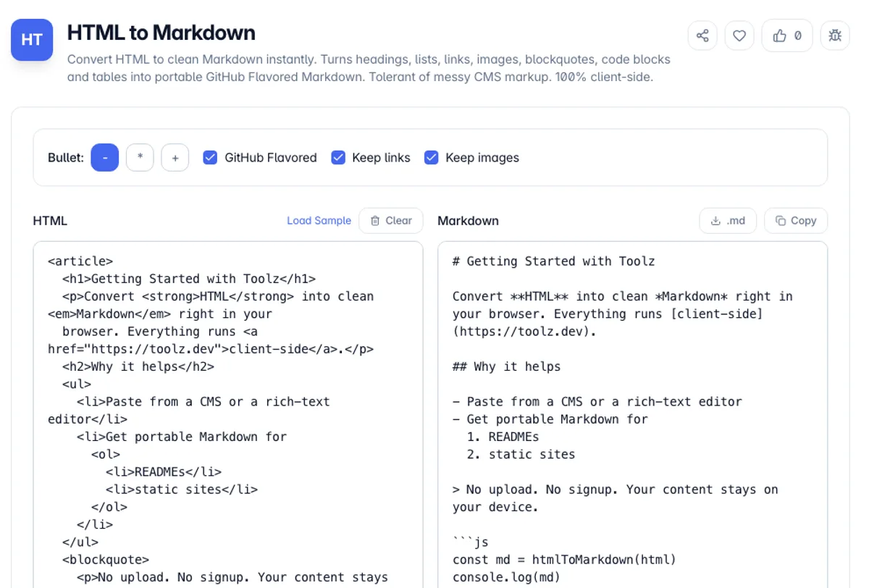Image resolution: width=869 pixels, height=588 pixels.
Task: Click the 'console.log(md)' output line
Action: [x=507, y=577]
